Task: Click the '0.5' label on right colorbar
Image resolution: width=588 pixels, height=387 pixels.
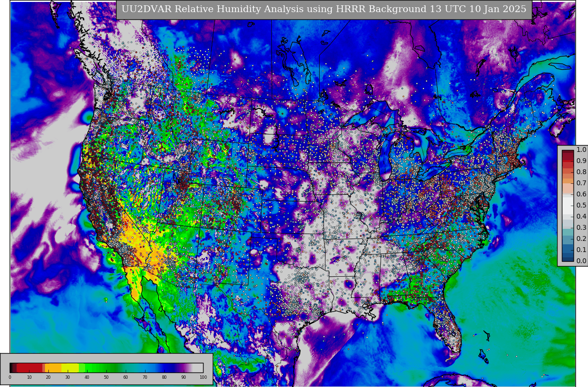Action: click(x=581, y=206)
